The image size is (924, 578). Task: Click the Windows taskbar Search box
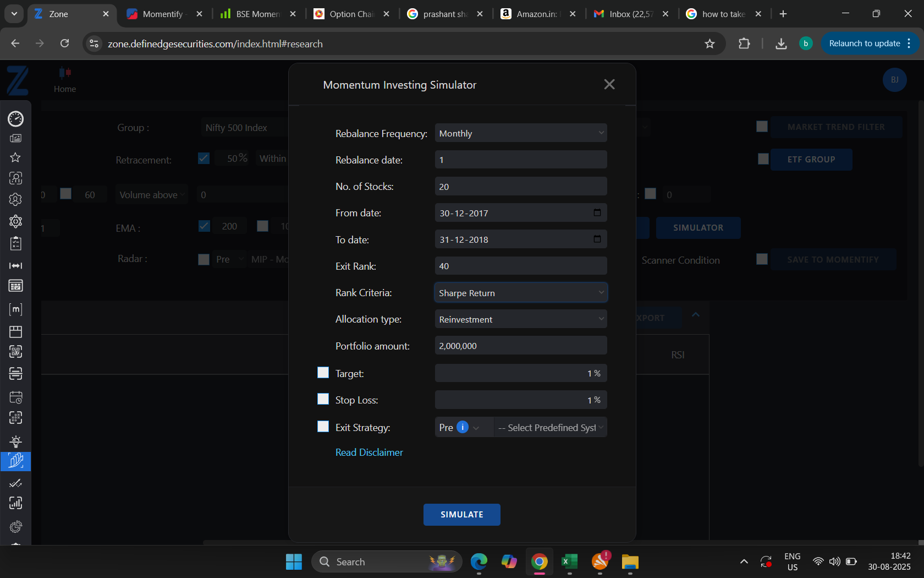coord(387,561)
